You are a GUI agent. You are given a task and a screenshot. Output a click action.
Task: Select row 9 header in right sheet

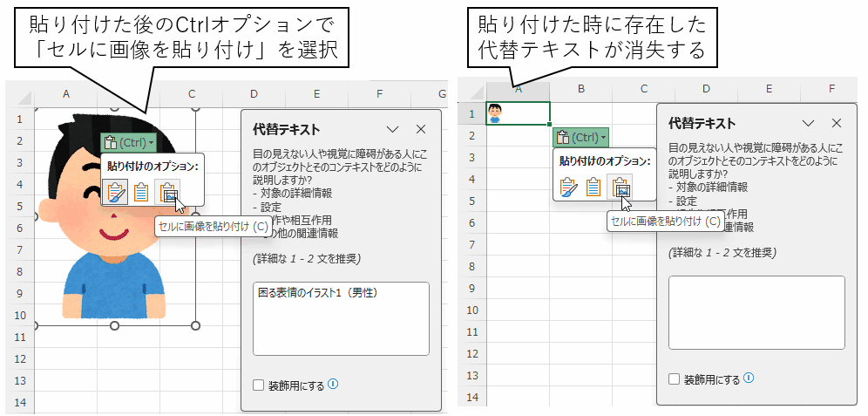472,288
